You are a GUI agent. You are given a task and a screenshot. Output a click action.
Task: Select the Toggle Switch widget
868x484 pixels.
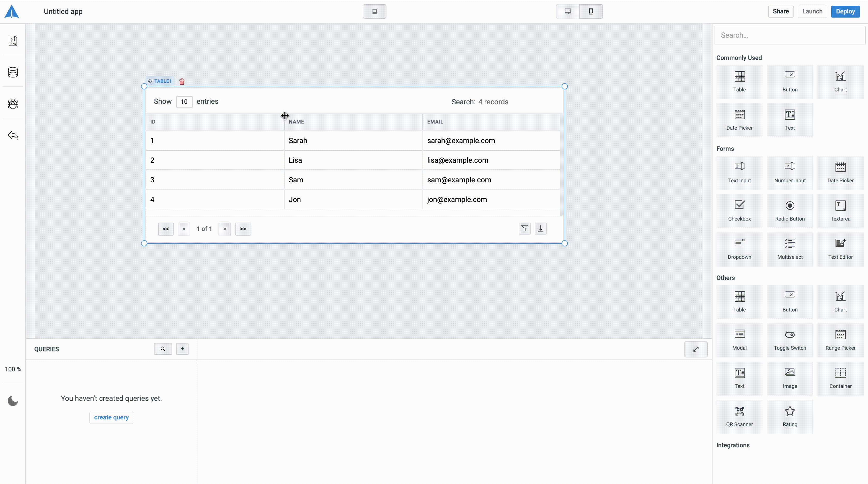[789, 340]
